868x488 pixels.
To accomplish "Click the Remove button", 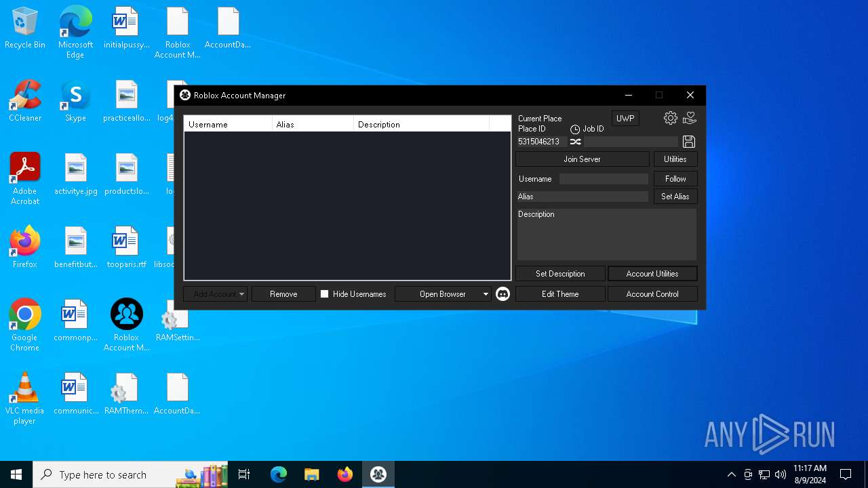I will click(x=283, y=294).
